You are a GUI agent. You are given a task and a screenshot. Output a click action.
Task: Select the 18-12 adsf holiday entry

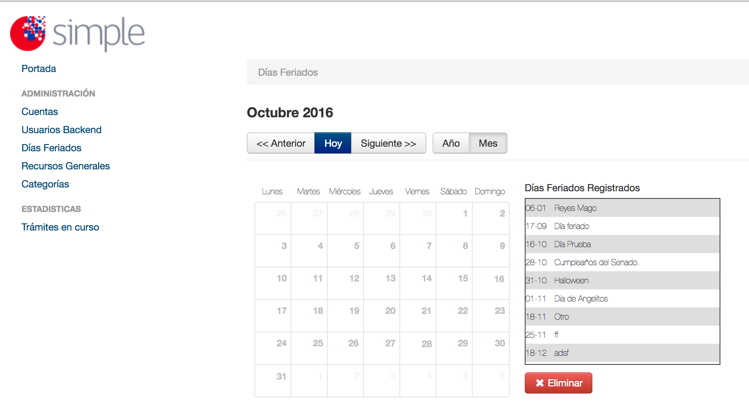[622, 353]
